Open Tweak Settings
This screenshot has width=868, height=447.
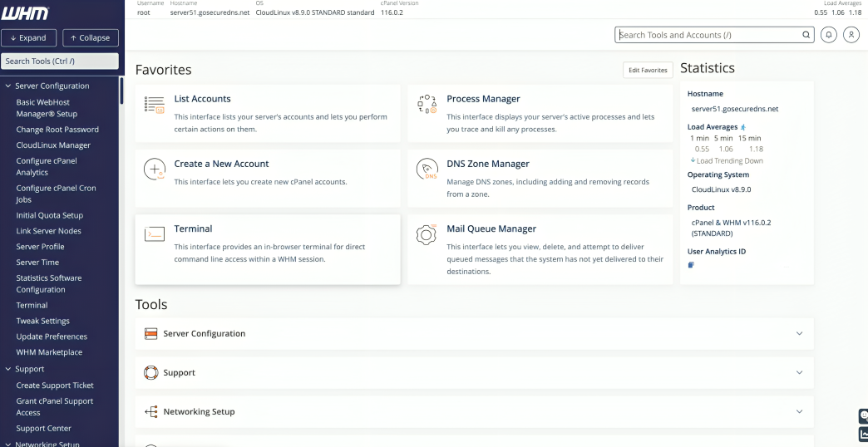pyautogui.click(x=42, y=321)
